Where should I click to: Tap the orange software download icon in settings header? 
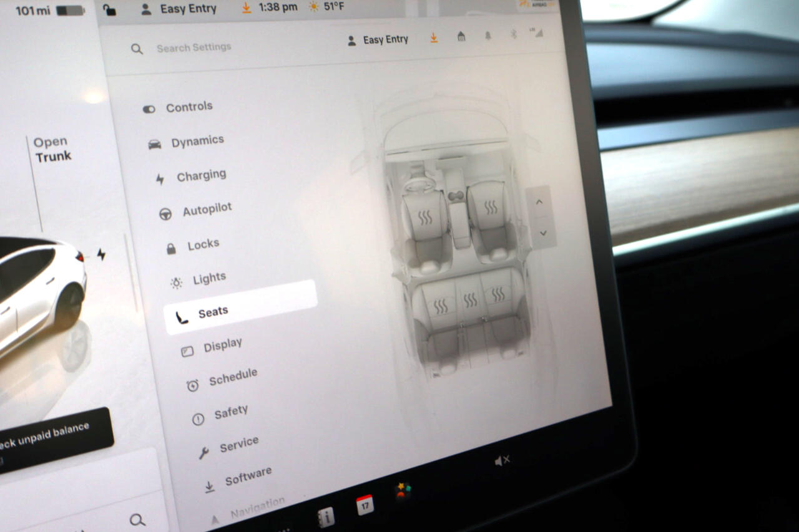click(x=434, y=38)
